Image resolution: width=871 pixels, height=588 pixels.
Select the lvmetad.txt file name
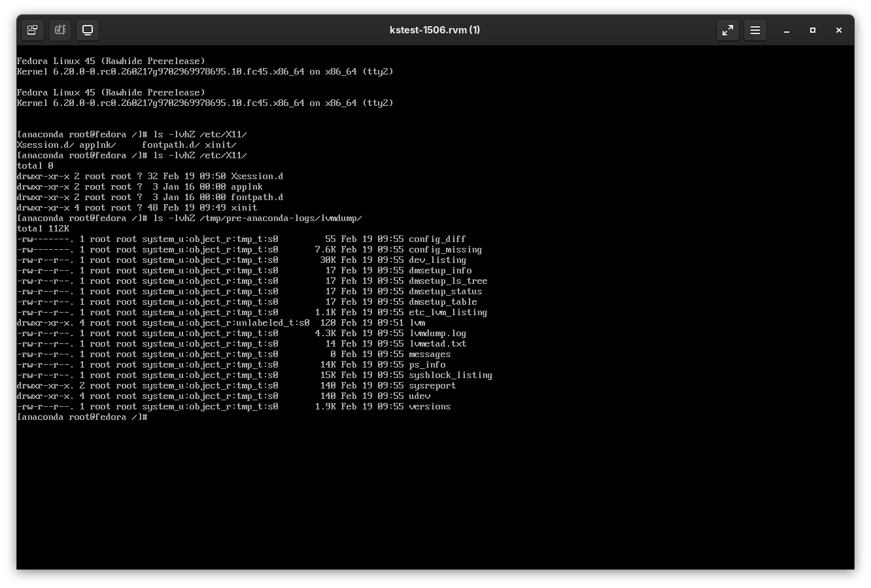[437, 344]
